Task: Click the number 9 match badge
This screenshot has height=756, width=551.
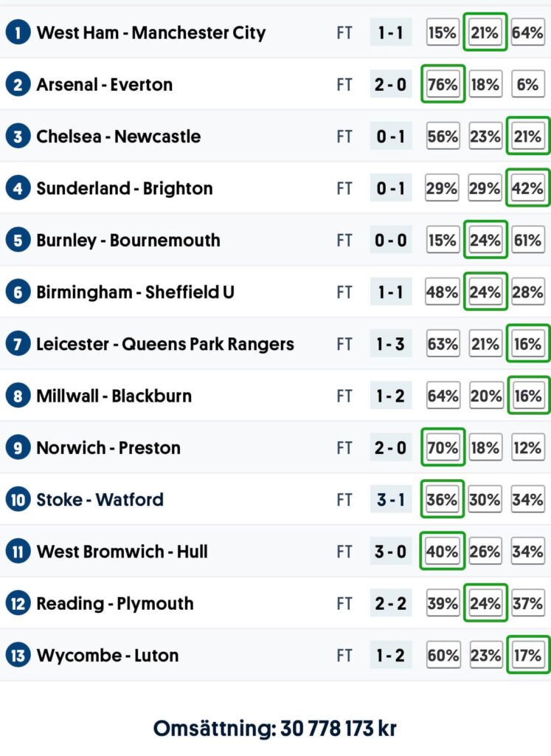Action: click(x=18, y=447)
